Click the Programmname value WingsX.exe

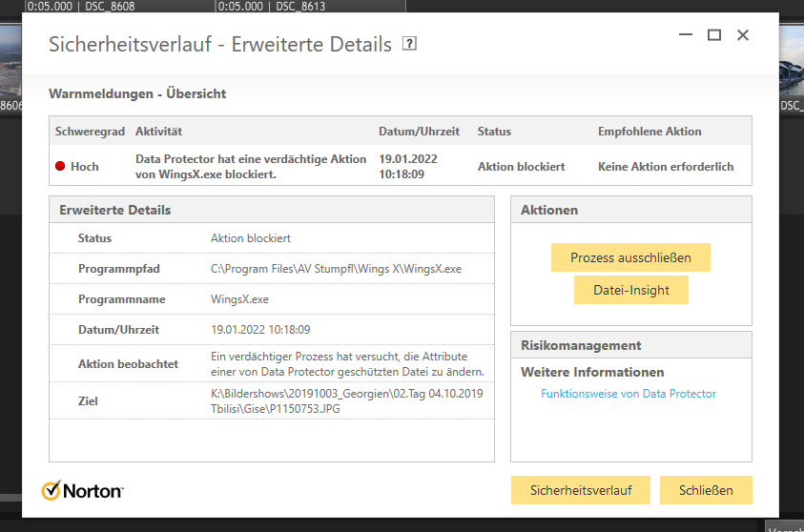[x=239, y=299]
